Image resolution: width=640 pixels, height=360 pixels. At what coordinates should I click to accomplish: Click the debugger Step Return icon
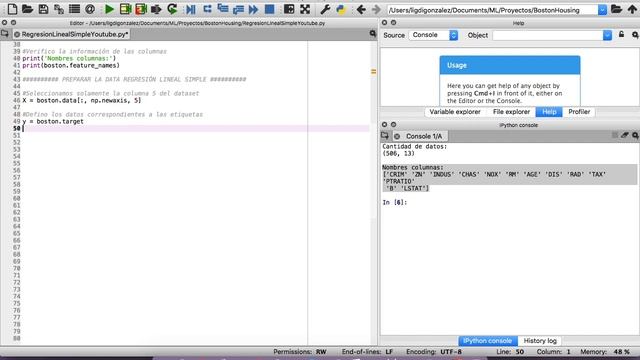click(238, 9)
